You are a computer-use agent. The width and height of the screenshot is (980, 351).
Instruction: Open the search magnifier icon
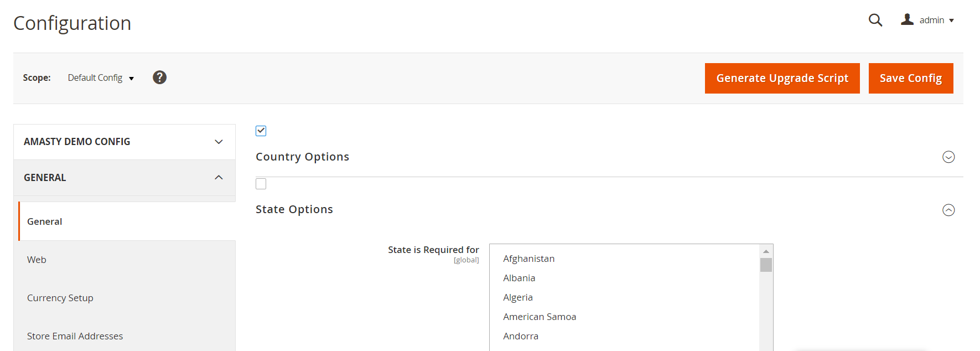(x=875, y=20)
